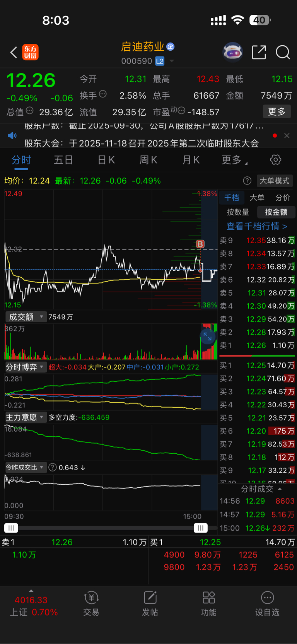This screenshot has height=644, width=297.
Task: Tap the verified badge beside 启迪药业
Action: pyautogui.click(x=170, y=46)
